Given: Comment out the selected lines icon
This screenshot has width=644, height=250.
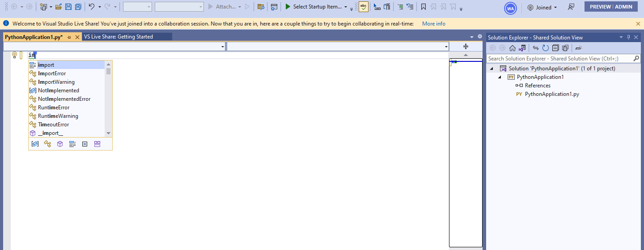Looking at the screenshot, I should pyautogui.click(x=400, y=7).
